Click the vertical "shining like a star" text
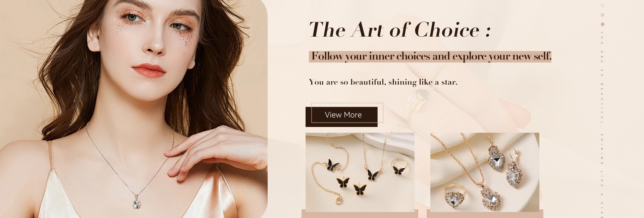Viewport: 644px width, 218px height. (x=602, y=175)
